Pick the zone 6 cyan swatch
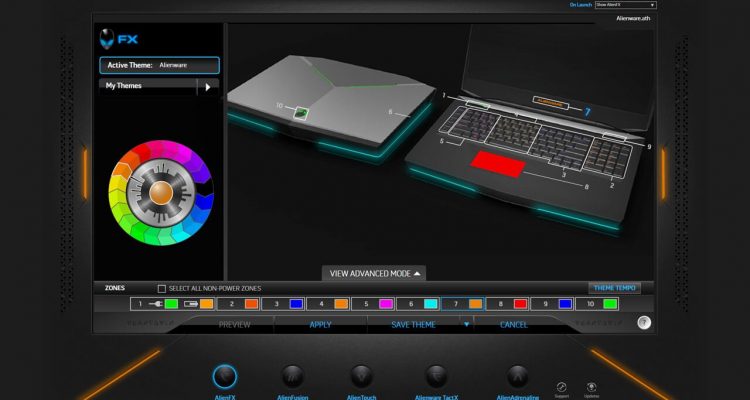 point(431,304)
